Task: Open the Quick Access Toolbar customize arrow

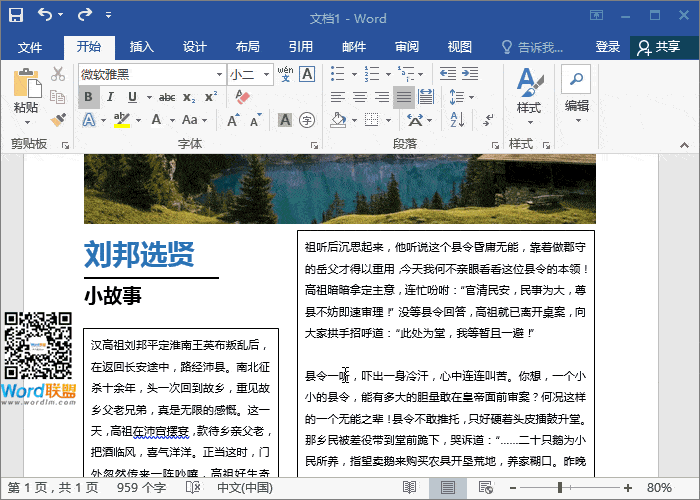Action: tap(108, 15)
